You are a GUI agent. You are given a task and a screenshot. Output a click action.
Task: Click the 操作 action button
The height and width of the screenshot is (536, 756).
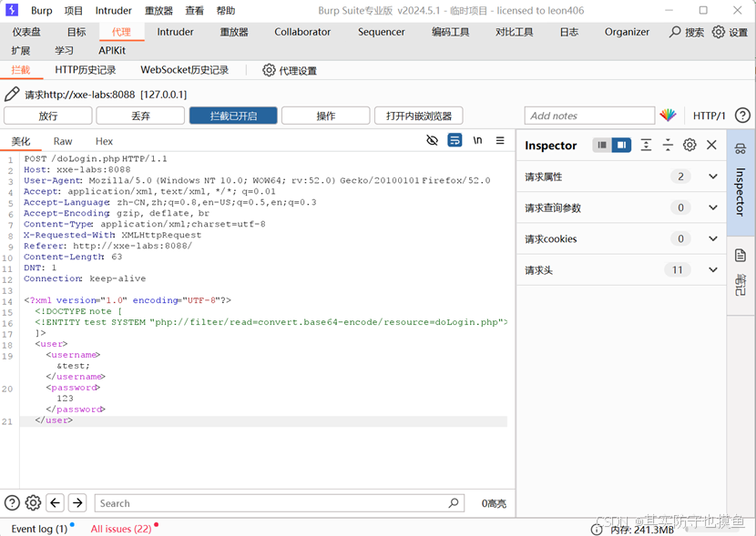326,116
